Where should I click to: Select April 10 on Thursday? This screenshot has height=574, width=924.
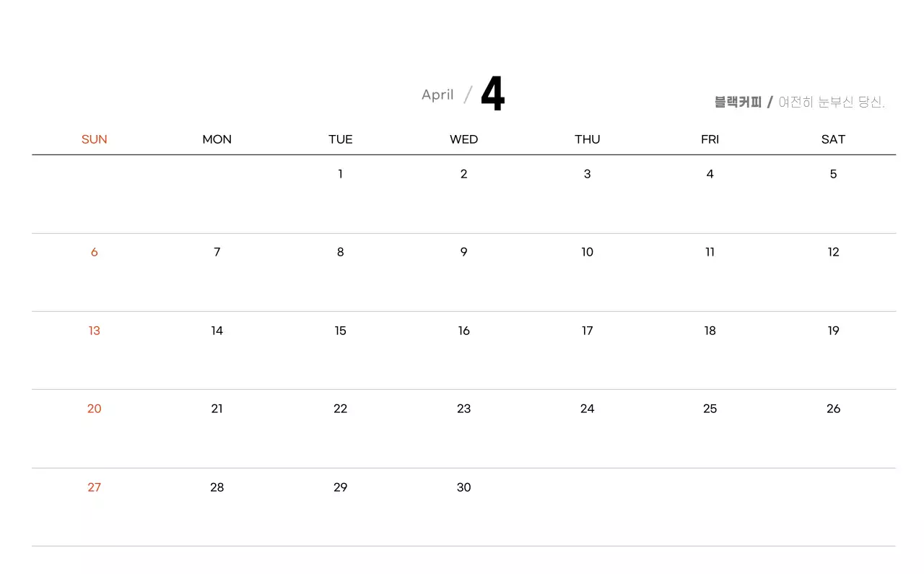(x=587, y=252)
